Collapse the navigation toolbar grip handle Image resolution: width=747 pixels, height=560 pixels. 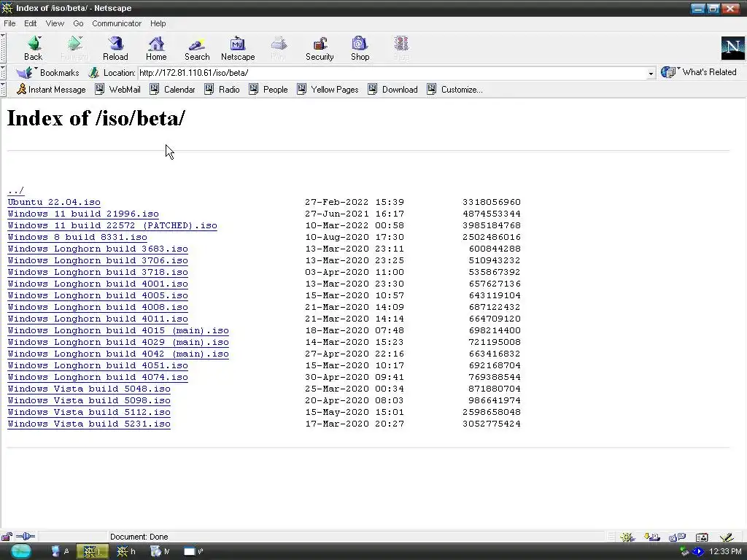[3, 48]
